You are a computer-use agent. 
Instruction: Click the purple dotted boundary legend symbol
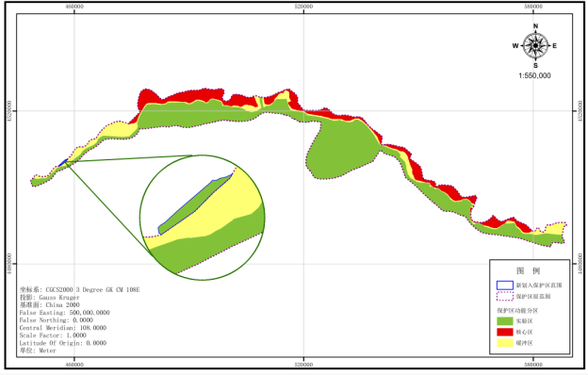point(505,296)
